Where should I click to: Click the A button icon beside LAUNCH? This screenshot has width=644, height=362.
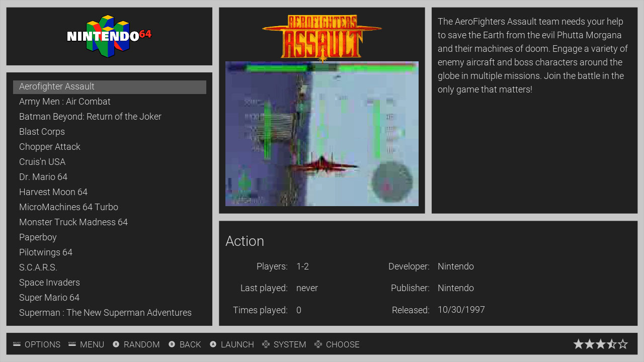pyautogui.click(x=213, y=344)
